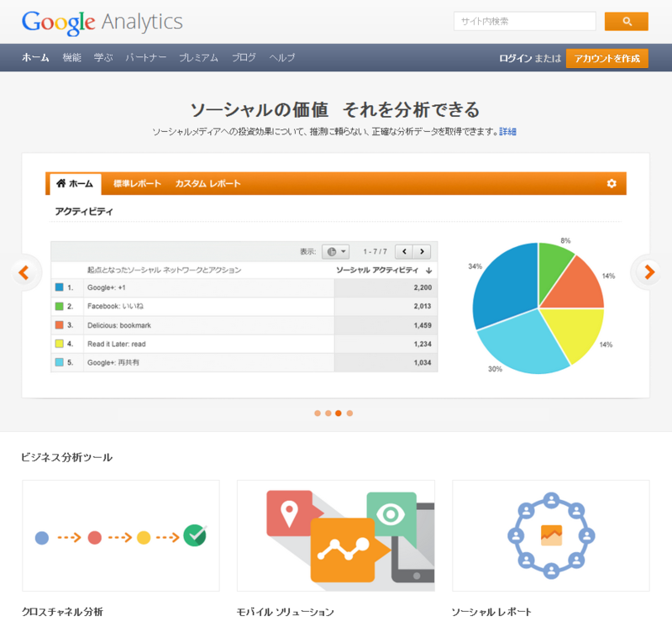672x621 pixels.
Task: Select fourth carousel dot indicator
Action: (x=349, y=413)
